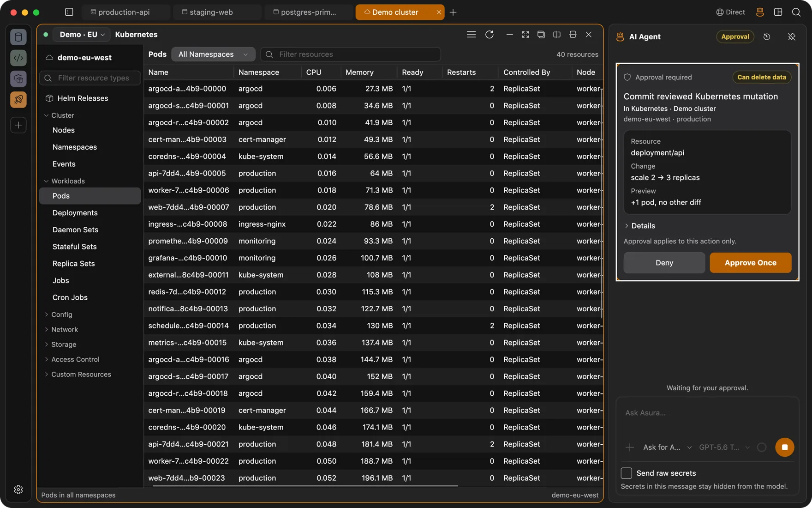Open the container cube icon in left rail
The height and width of the screenshot is (508, 812).
[x=18, y=79]
